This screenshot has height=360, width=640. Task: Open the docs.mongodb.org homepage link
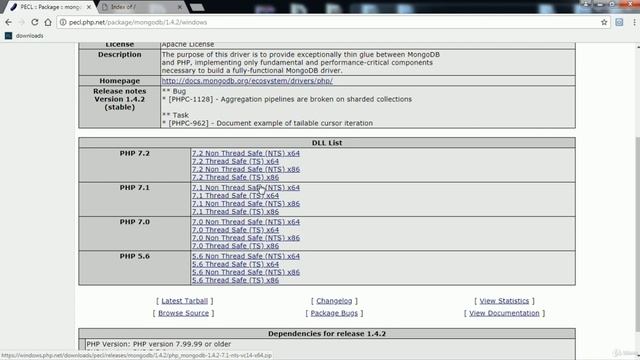click(x=247, y=81)
